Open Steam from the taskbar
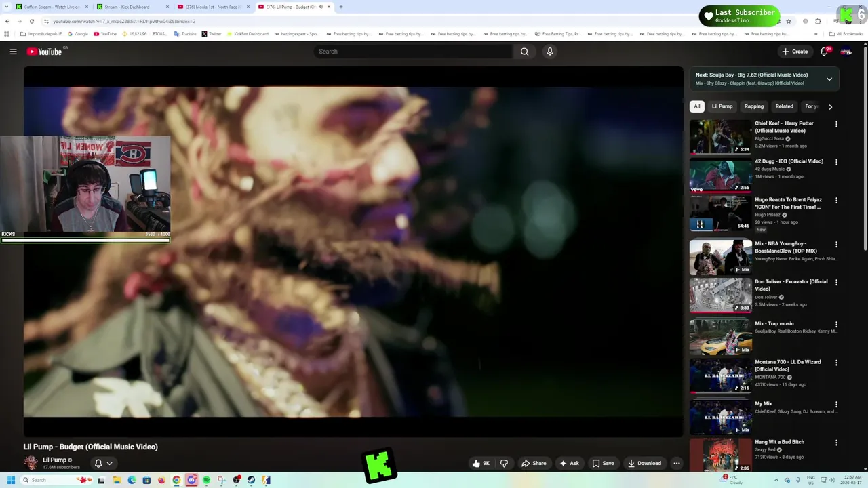Image resolution: width=868 pixels, height=488 pixels. coord(251,480)
